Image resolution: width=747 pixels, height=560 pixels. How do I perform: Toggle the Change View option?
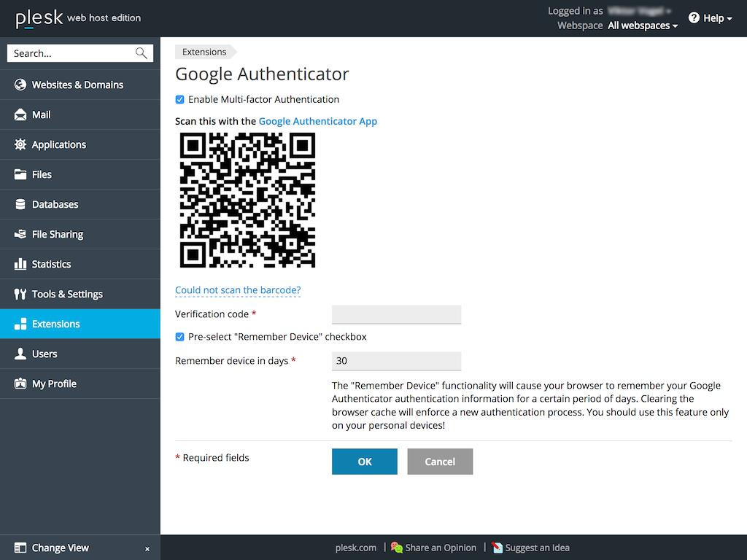click(60, 548)
